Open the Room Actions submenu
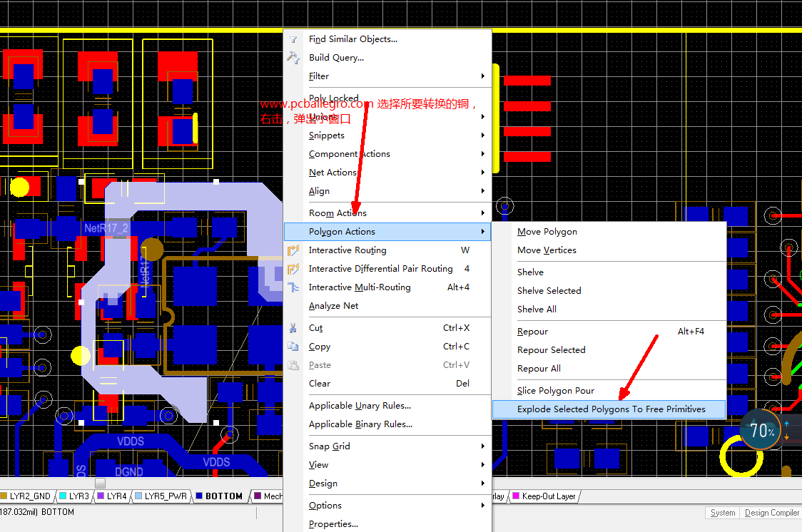 [387, 213]
